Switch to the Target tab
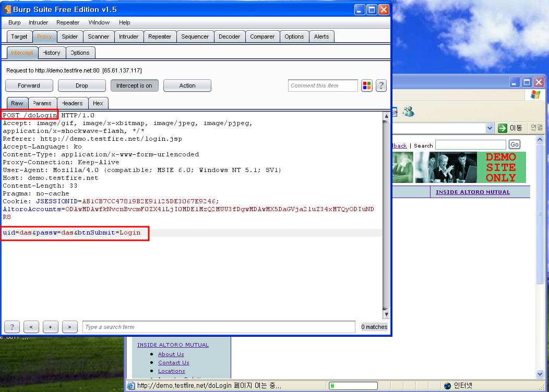Viewport: 549px width, 392px height. tap(19, 36)
